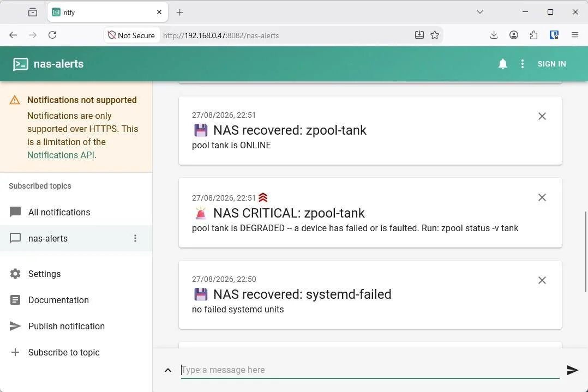Go forward with the browser forward arrow
This screenshot has height=392, width=588.
[33, 35]
